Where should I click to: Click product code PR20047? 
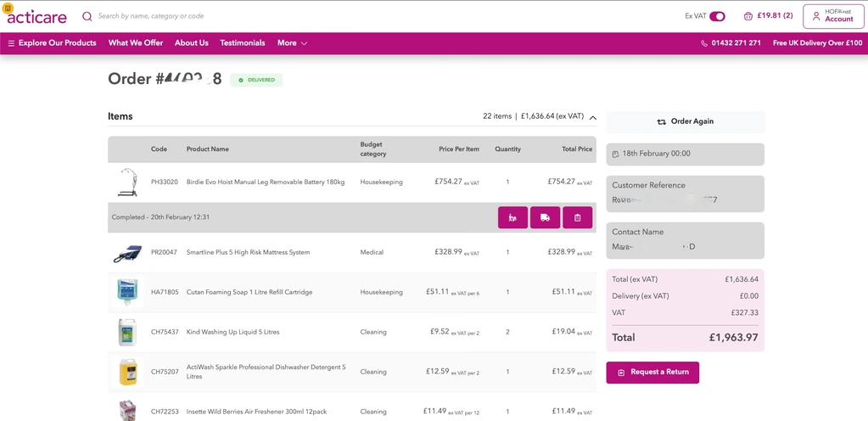tap(165, 253)
